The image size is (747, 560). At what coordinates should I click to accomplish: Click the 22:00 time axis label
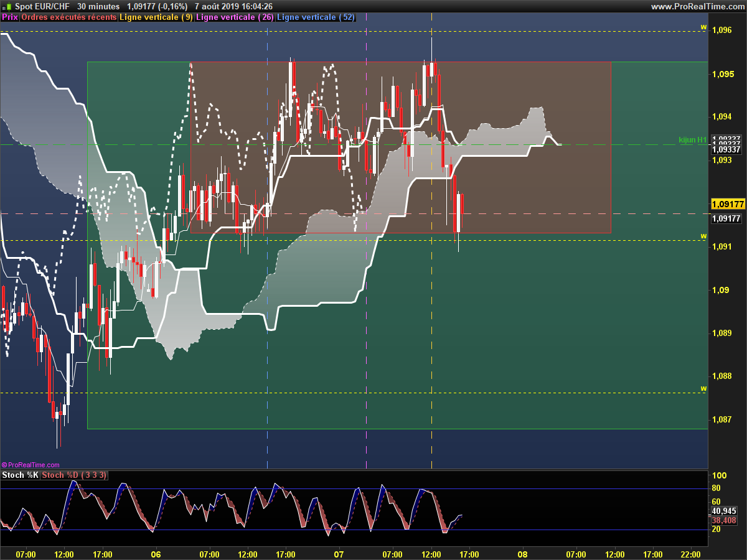coord(691,554)
